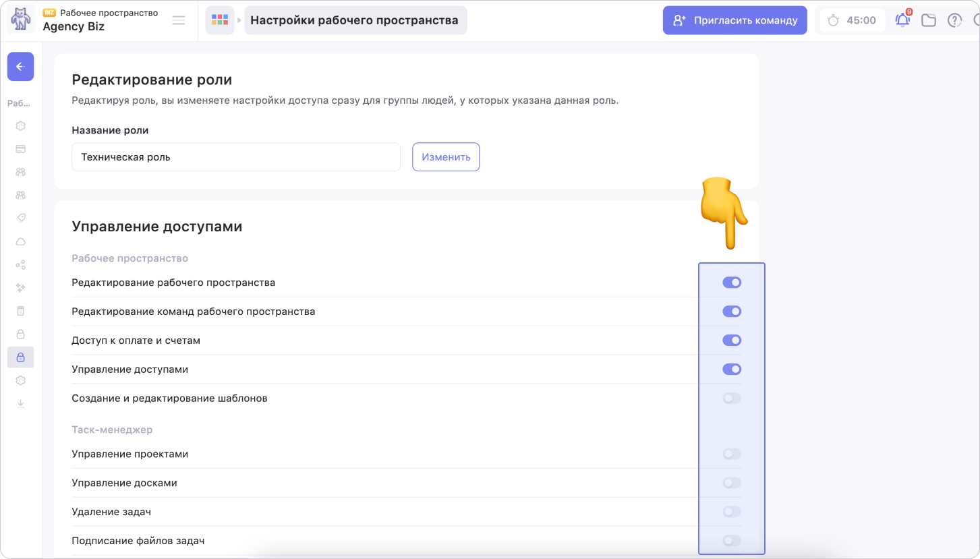The height and width of the screenshot is (559, 980).
Task: Disable Редактирование рабочего пространства toggle
Action: (x=732, y=283)
